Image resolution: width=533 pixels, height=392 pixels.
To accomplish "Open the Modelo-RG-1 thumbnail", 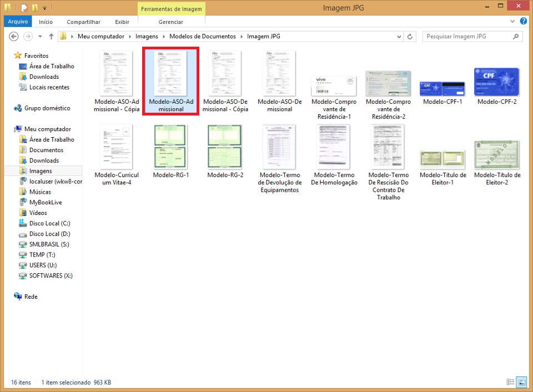I will pos(170,147).
